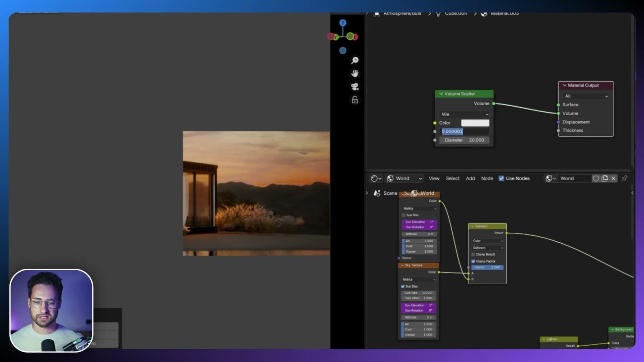Open the Mie phase function dropdown
This screenshot has height=362, width=644.
[465, 114]
